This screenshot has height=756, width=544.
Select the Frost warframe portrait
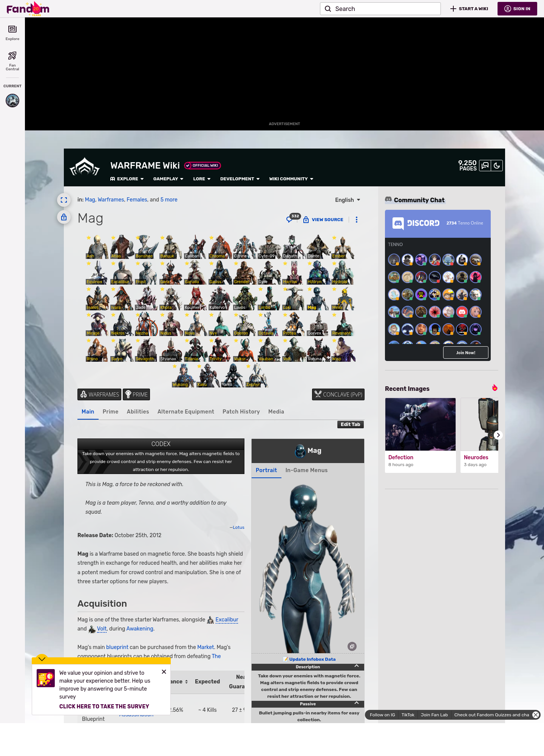coord(147,272)
